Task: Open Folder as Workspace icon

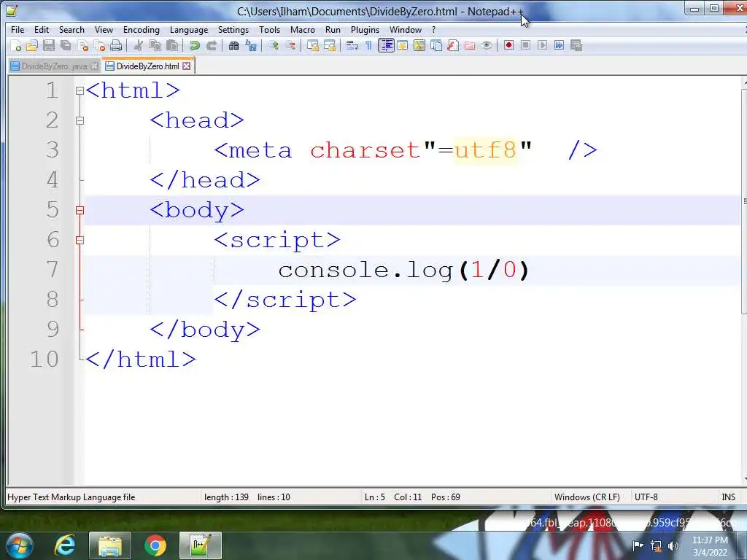Action: tap(470, 46)
